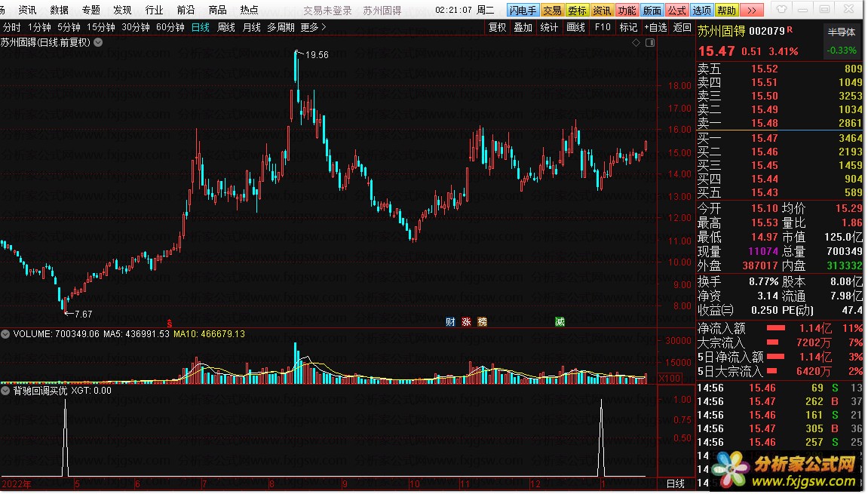Switch to 月线 monthly period
868x494 pixels.
[251, 27]
